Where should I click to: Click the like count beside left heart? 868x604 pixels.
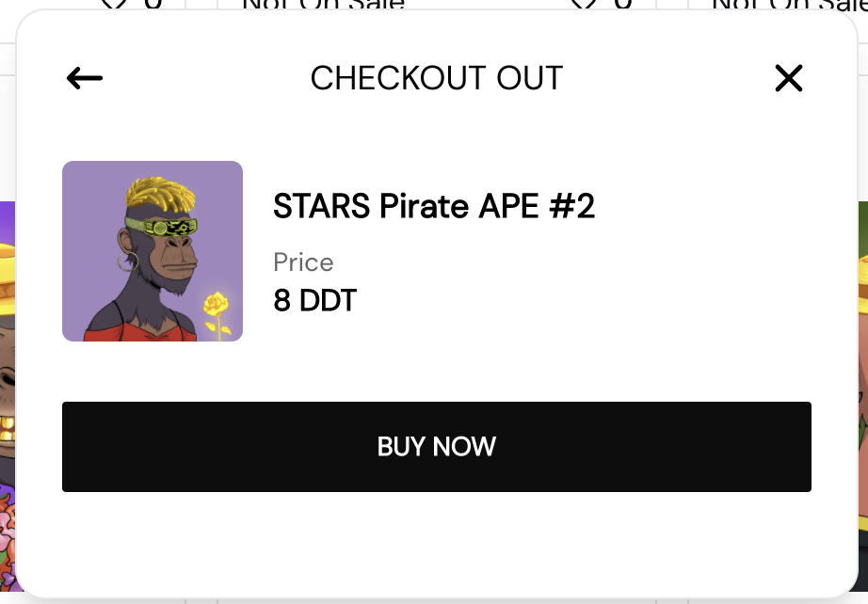coord(153,4)
